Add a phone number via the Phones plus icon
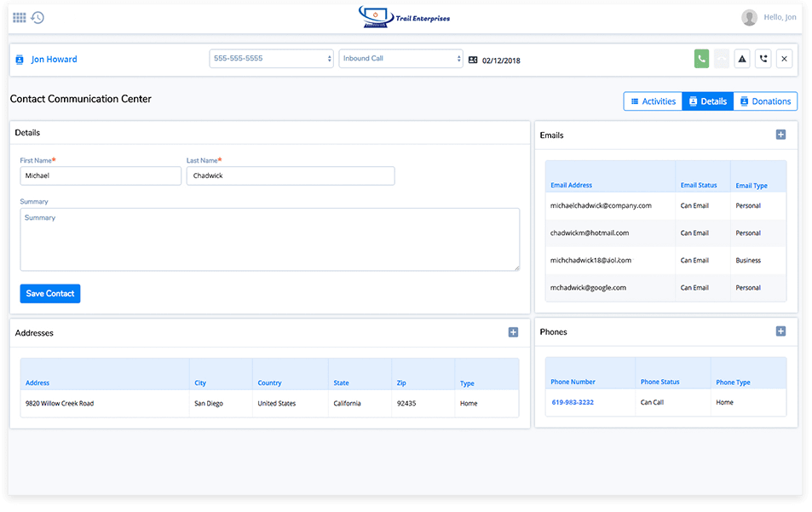This screenshot has width=812, height=512. pyautogui.click(x=780, y=331)
